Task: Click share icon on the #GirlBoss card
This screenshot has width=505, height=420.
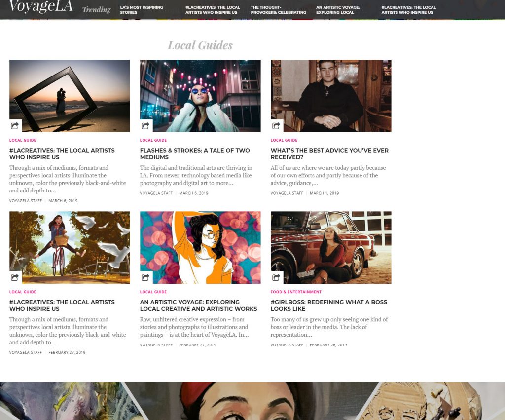Action: point(277,277)
